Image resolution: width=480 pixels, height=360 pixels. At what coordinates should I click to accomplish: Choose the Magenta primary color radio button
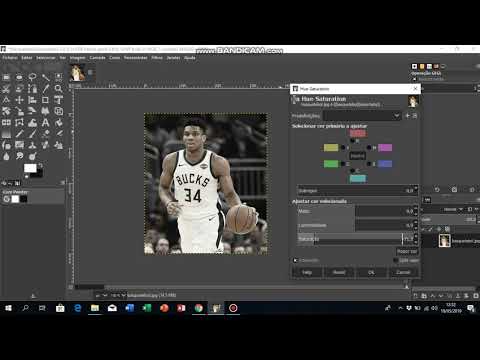(369, 147)
